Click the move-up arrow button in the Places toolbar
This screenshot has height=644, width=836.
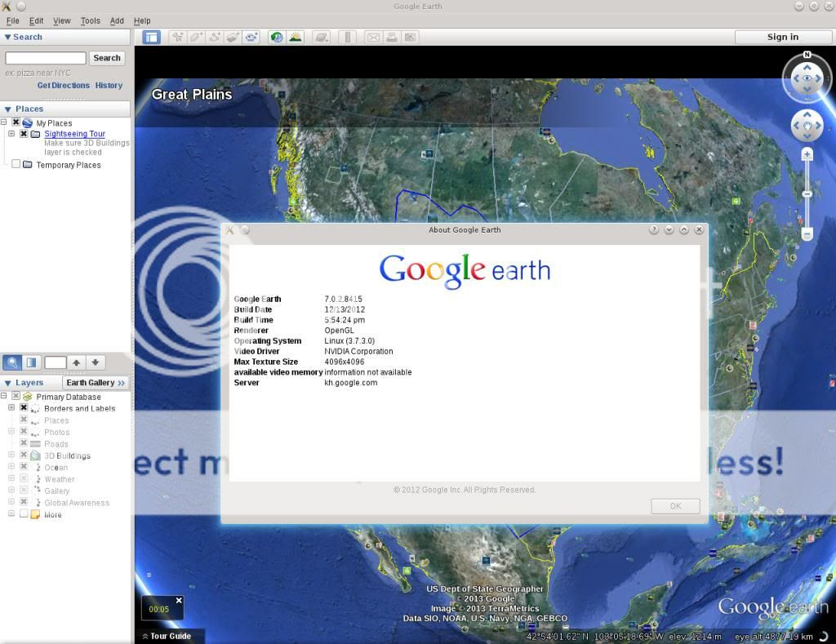[76, 362]
